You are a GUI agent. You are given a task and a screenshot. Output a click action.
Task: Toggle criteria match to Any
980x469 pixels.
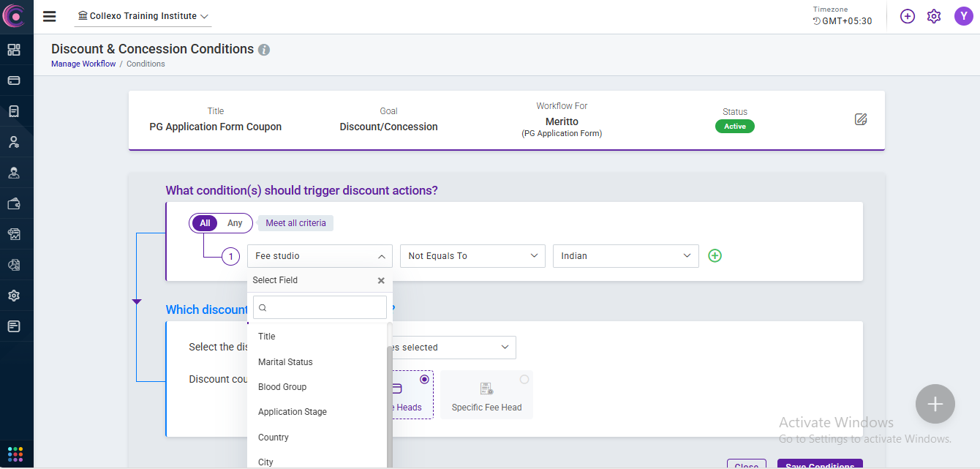tap(235, 223)
